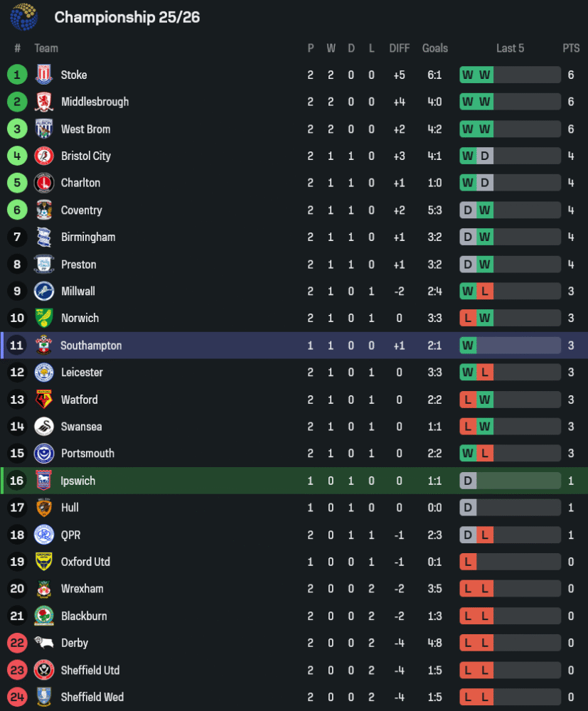Select the Sheffield Wed team name
This screenshot has height=711, width=588.
point(91,697)
